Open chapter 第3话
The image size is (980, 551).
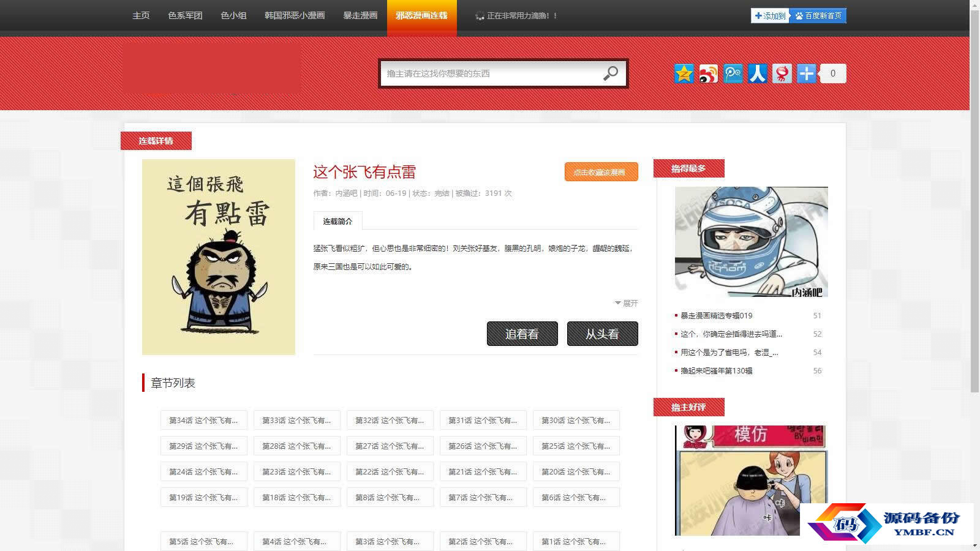tap(390, 541)
